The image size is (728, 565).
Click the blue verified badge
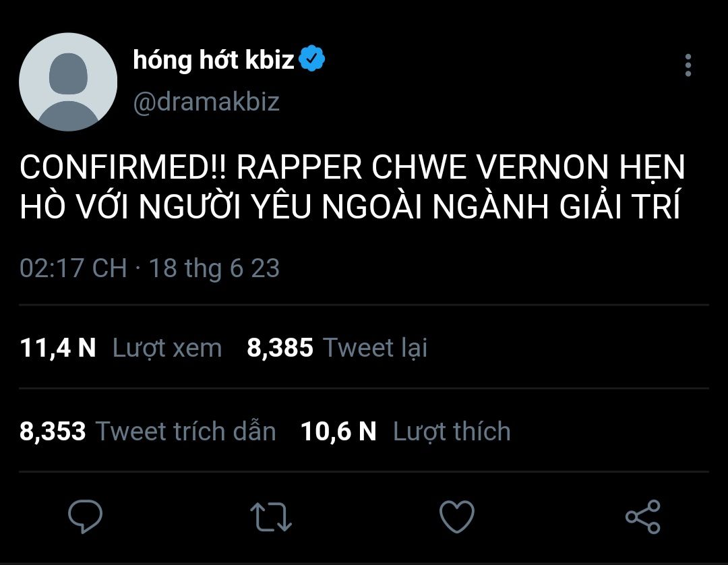[313, 60]
